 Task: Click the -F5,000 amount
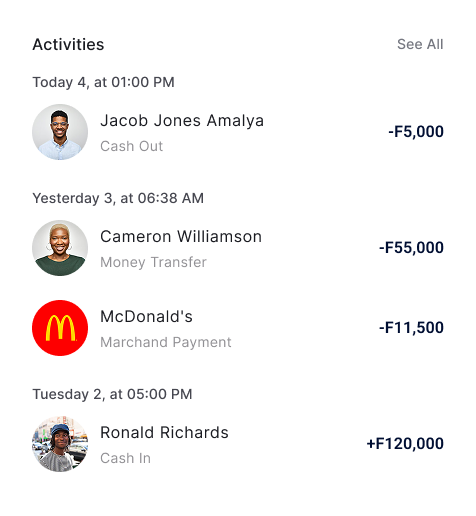(x=416, y=132)
